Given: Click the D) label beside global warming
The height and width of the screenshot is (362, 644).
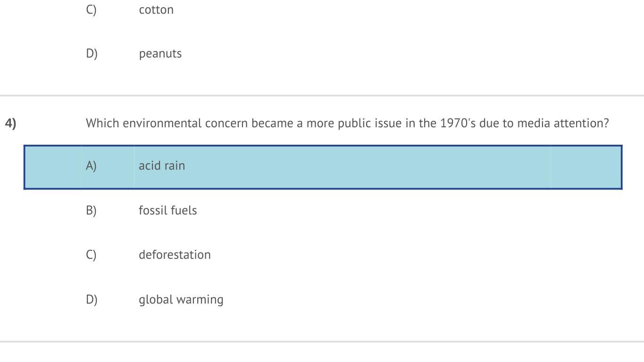Looking at the screenshot, I should (x=92, y=299).
